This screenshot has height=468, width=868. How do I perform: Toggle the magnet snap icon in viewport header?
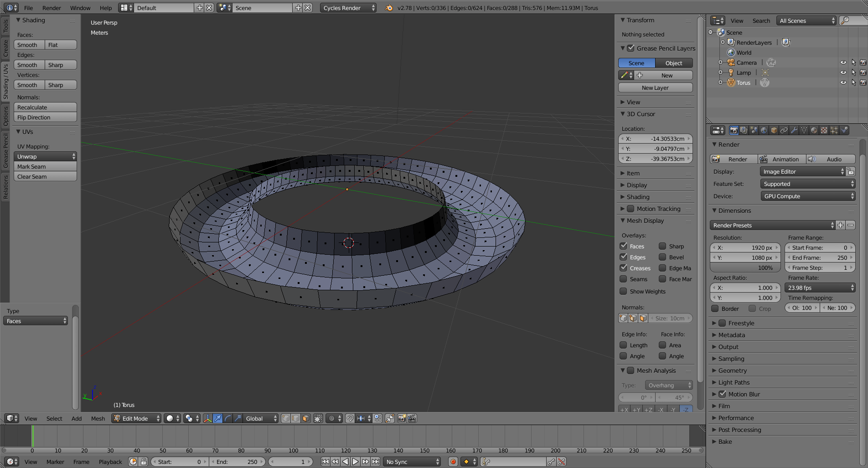[350, 418]
